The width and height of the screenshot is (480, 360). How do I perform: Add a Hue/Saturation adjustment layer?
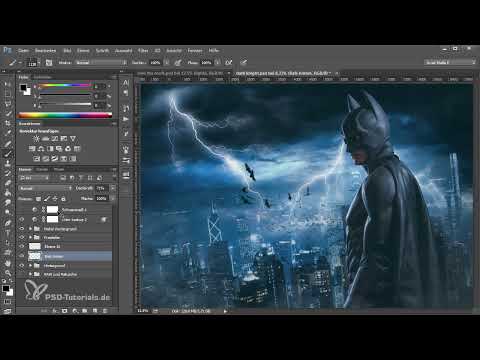[x=32, y=149]
